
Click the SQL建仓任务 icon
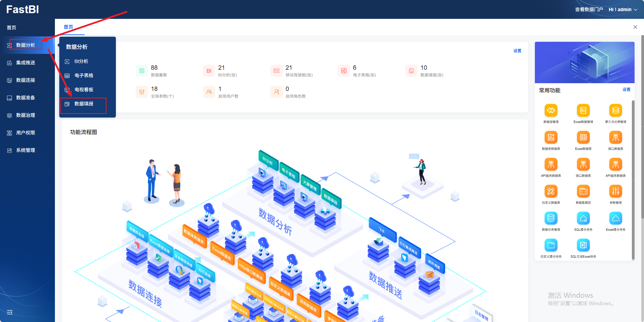click(x=583, y=219)
